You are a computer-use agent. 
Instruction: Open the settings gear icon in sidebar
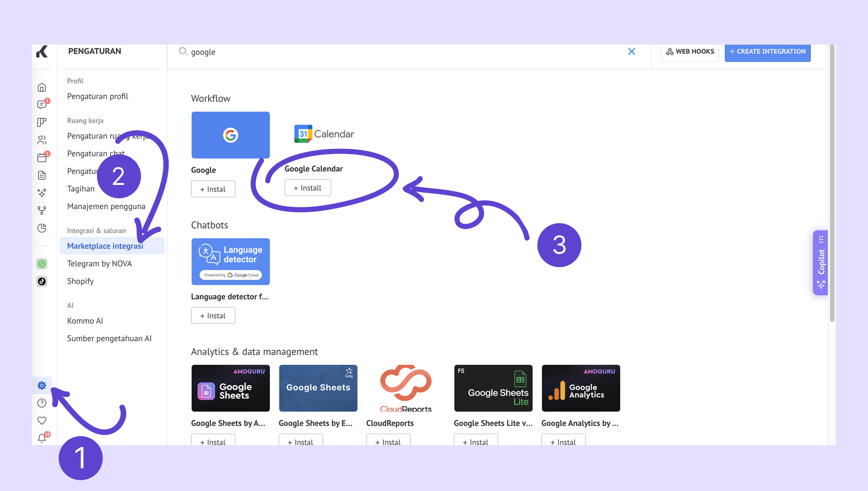click(x=42, y=385)
